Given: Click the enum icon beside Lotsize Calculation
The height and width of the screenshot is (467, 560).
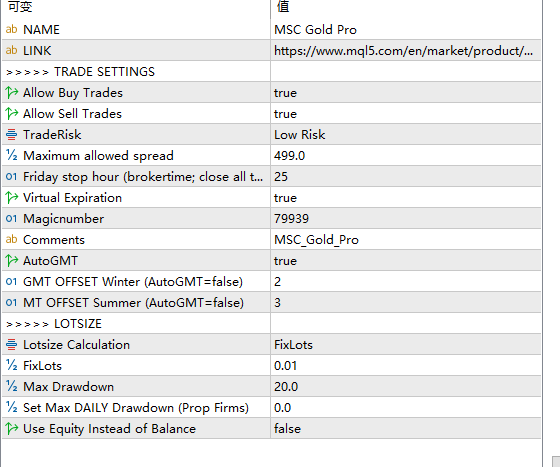Looking at the screenshot, I should point(11,345).
